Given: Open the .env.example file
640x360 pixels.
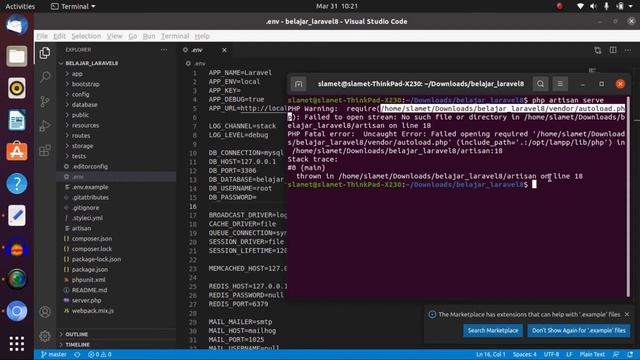Looking at the screenshot, I should pyautogui.click(x=90, y=187).
